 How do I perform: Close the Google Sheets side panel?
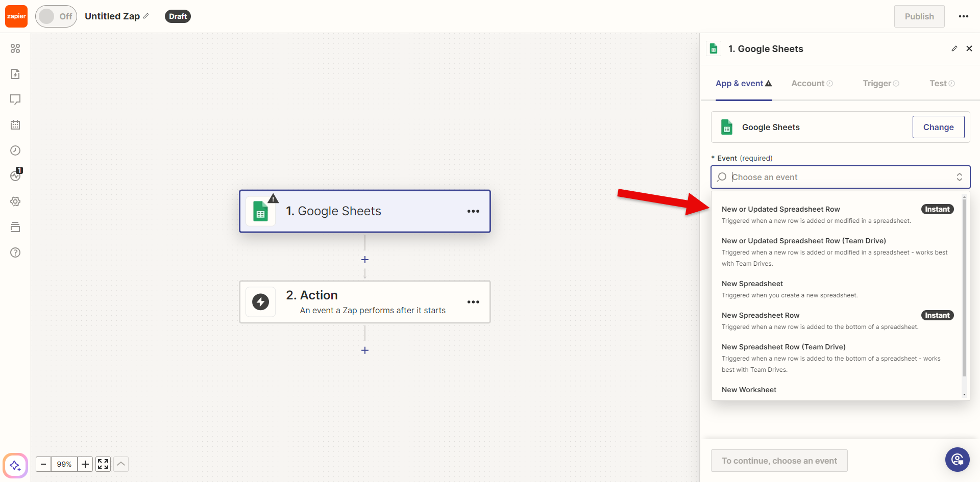click(x=969, y=48)
